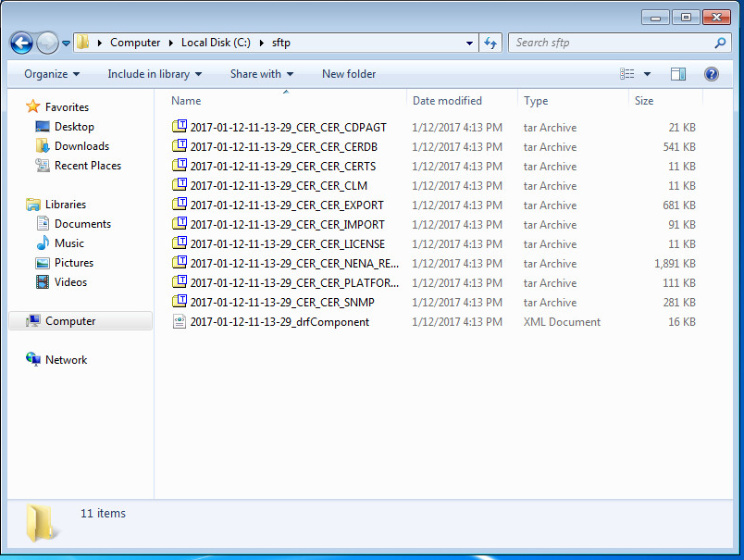Open Windows Help icon

pos(712,74)
